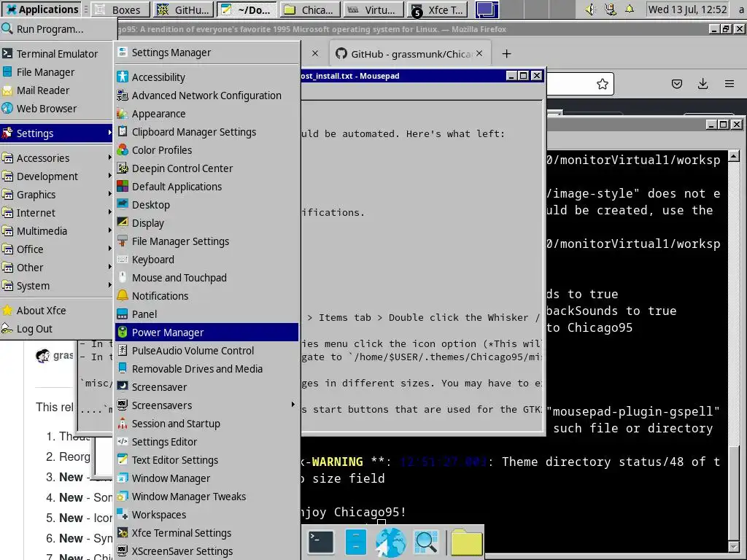747x560 pixels.
Task: Open Firefox downloads icon
Action: coord(703,85)
